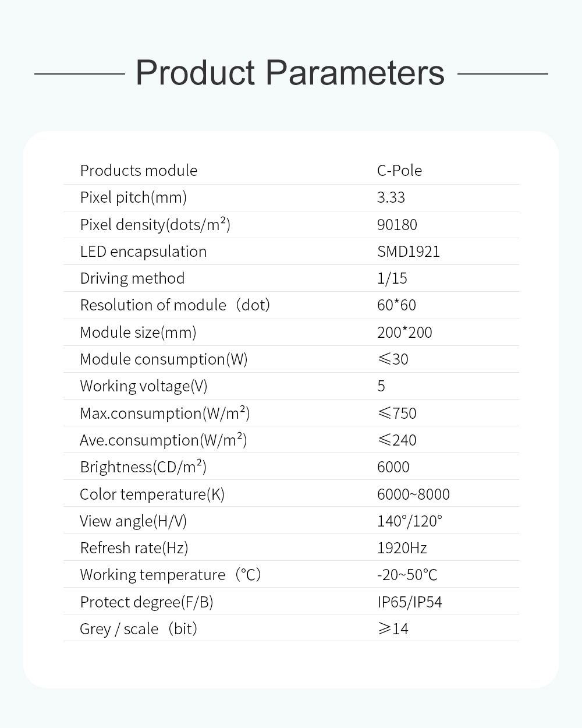Image resolution: width=582 pixels, height=728 pixels.
Task: Click the Pixel pitch(mm) label
Action: coord(133,197)
